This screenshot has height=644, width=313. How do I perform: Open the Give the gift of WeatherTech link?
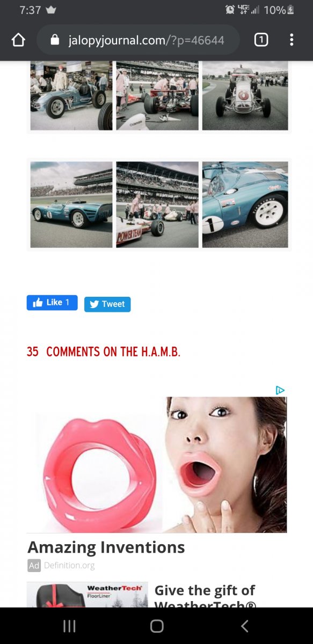click(x=205, y=596)
